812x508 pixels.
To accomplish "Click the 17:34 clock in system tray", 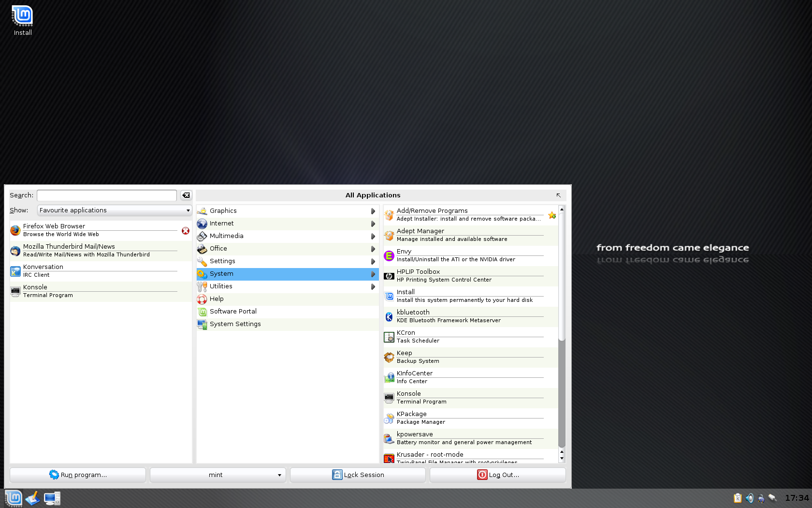I will pyautogui.click(x=797, y=498).
